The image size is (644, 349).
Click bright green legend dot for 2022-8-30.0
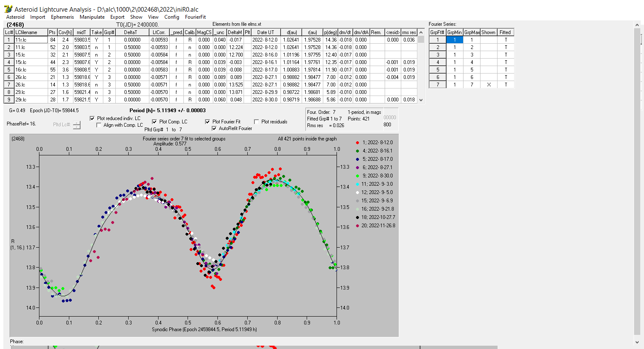point(357,176)
